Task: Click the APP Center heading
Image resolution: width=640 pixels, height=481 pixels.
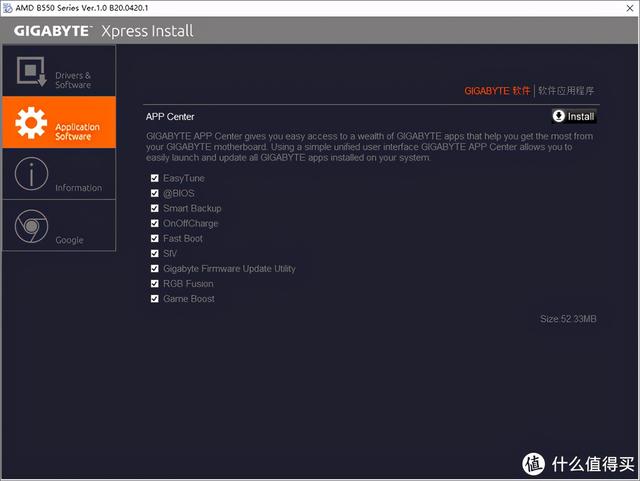Action: coord(170,117)
